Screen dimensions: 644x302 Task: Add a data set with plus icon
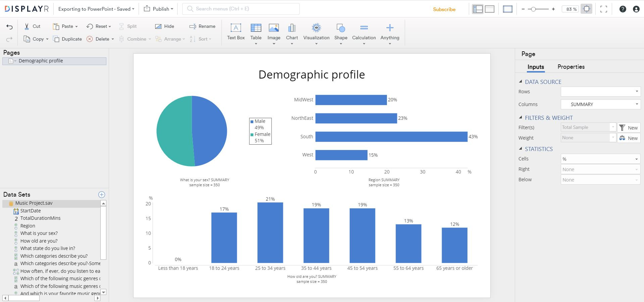click(x=102, y=195)
